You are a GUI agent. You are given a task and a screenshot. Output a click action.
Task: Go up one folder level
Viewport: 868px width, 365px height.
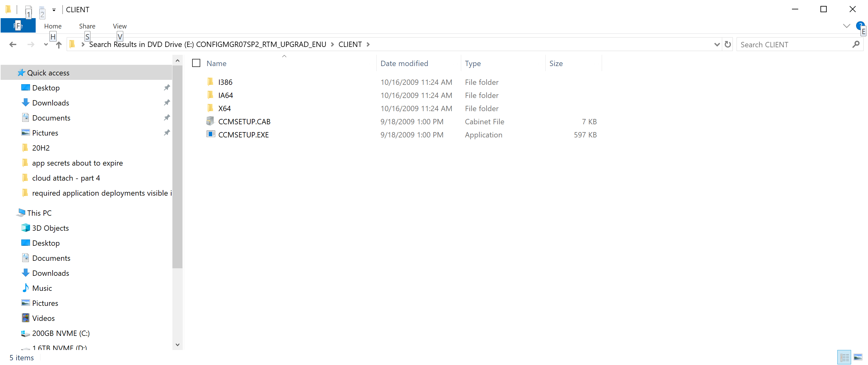pyautogui.click(x=59, y=44)
